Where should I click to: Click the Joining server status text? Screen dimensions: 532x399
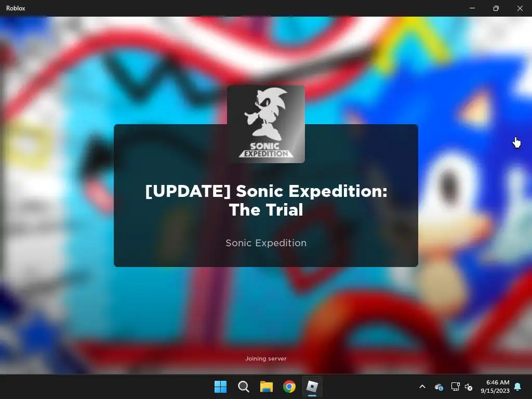(266, 358)
